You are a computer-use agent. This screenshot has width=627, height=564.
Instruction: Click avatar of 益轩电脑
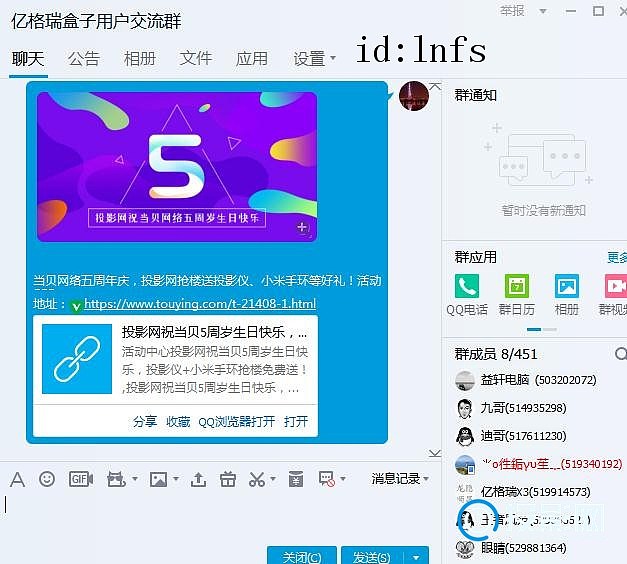(x=465, y=380)
